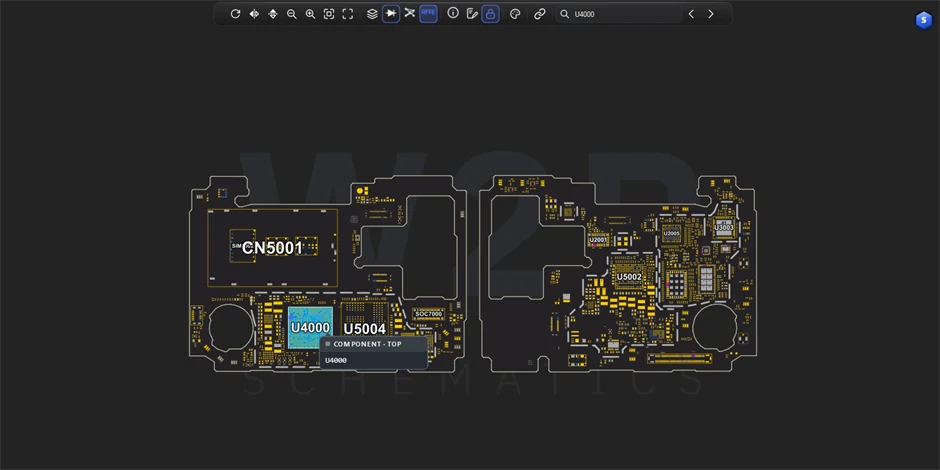Select connector CN5001 on the board

click(x=272, y=248)
